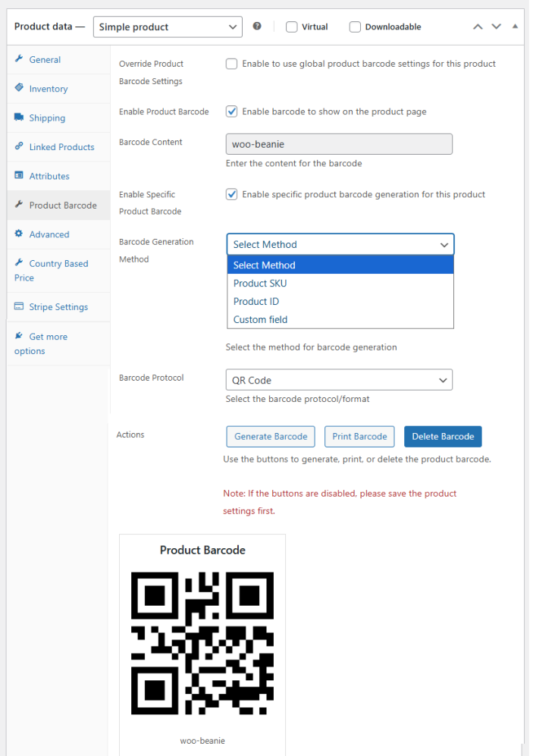Click the red note about disabled buttons
This screenshot has width=533, height=756.
click(x=340, y=502)
